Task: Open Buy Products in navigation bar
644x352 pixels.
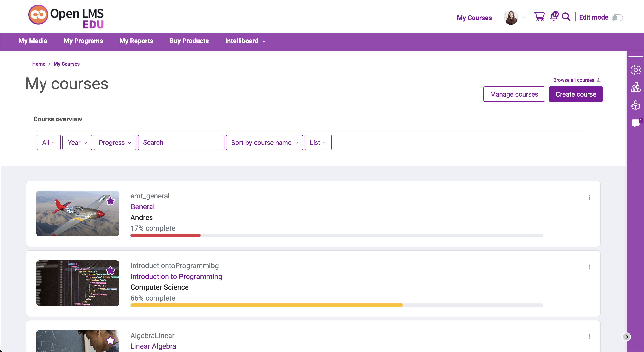Action: (x=189, y=41)
